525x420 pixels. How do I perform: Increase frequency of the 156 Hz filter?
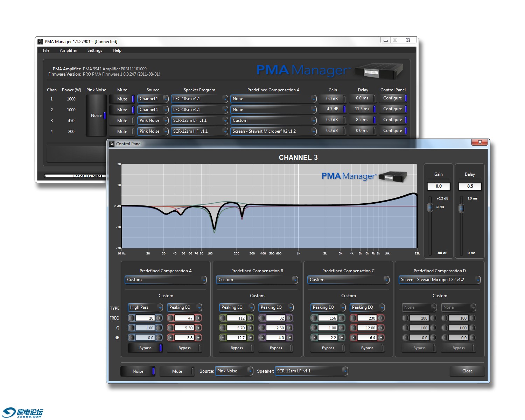pyautogui.click(x=342, y=318)
